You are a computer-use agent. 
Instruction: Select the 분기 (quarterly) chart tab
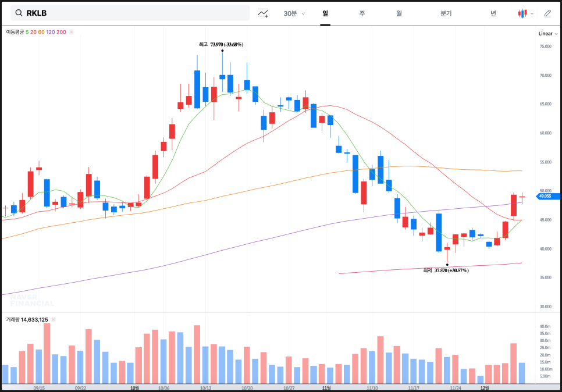click(446, 13)
